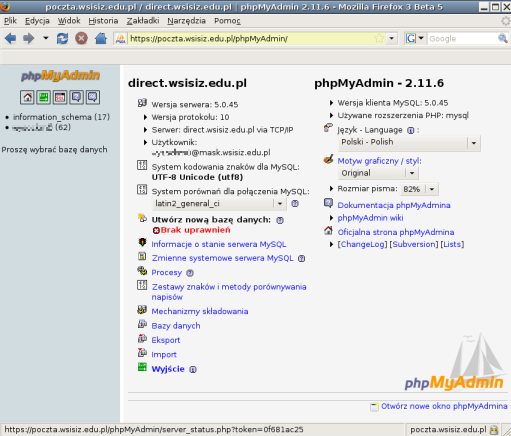Image resolution: width=511 pixels, height=436 pixels.
Task: Open Zmienne systemowe serwera MySQL link
Action: point(223,258)
